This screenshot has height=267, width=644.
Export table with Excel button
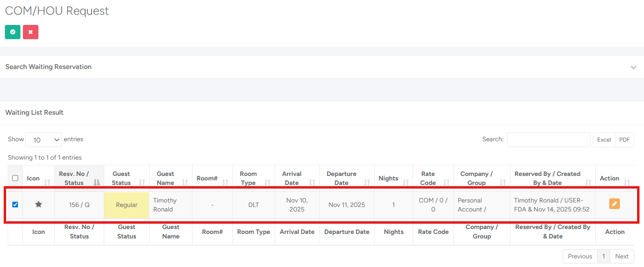click(x=604, y=140)
